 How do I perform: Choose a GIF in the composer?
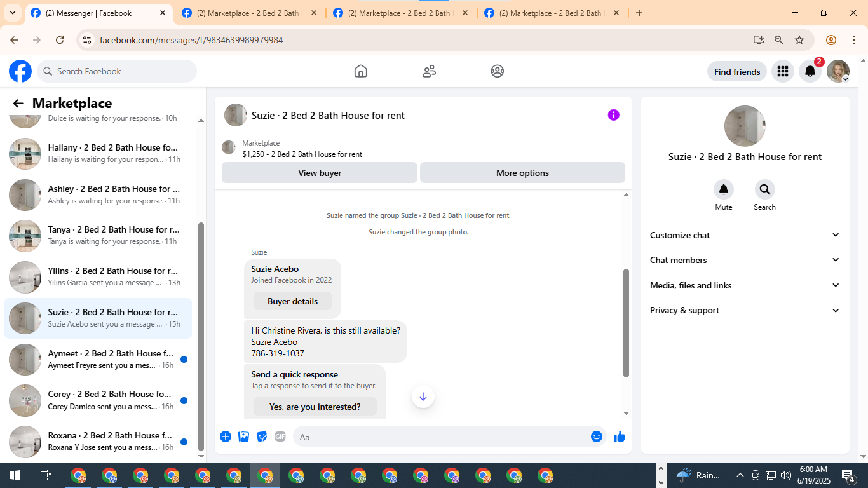[x=280, y=437]
